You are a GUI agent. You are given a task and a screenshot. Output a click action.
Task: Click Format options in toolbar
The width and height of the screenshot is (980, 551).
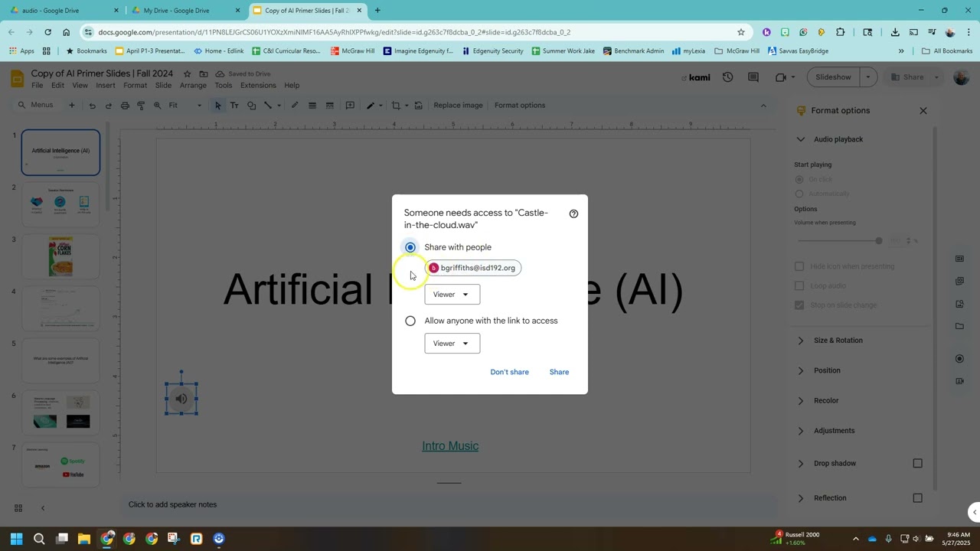point(520,106)
